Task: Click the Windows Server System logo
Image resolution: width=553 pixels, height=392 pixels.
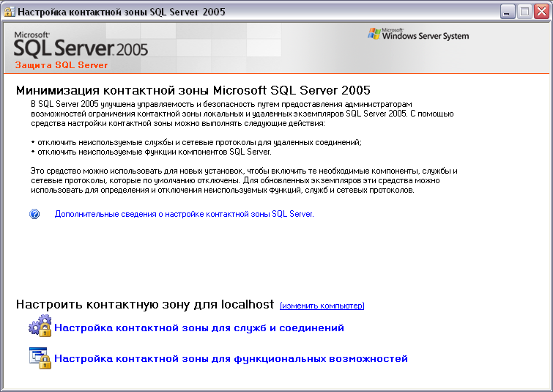Action: 418,34
